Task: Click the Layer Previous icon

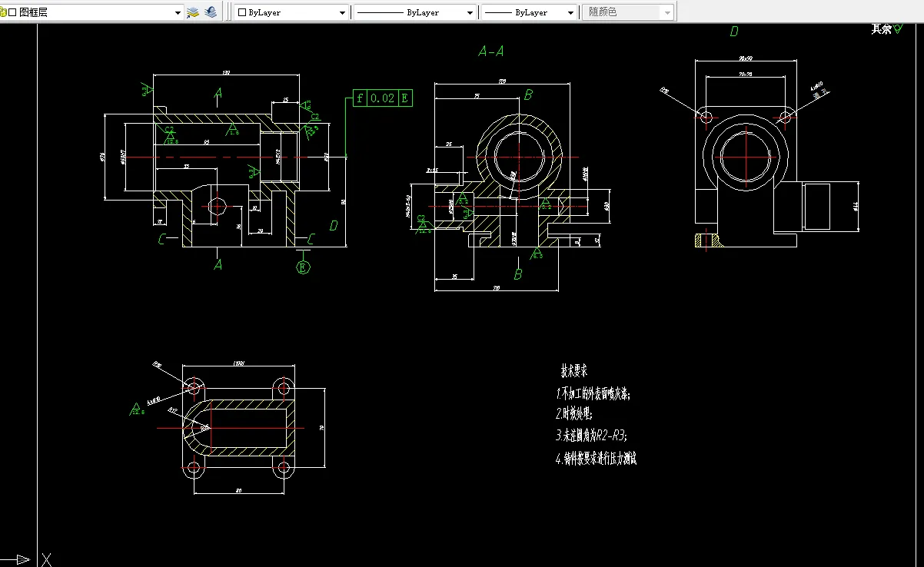Action: coord(211,12)
